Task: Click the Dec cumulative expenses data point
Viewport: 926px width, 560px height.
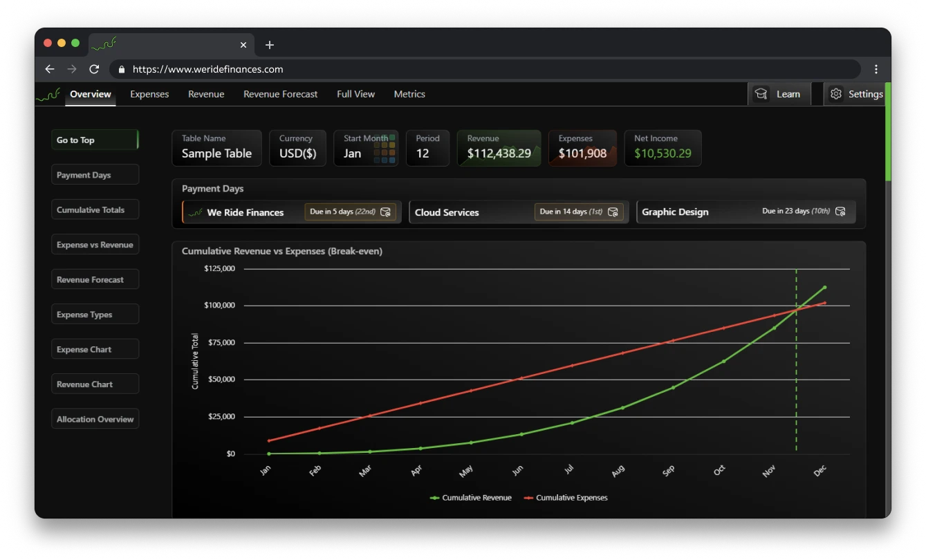Action: [824, 303]
